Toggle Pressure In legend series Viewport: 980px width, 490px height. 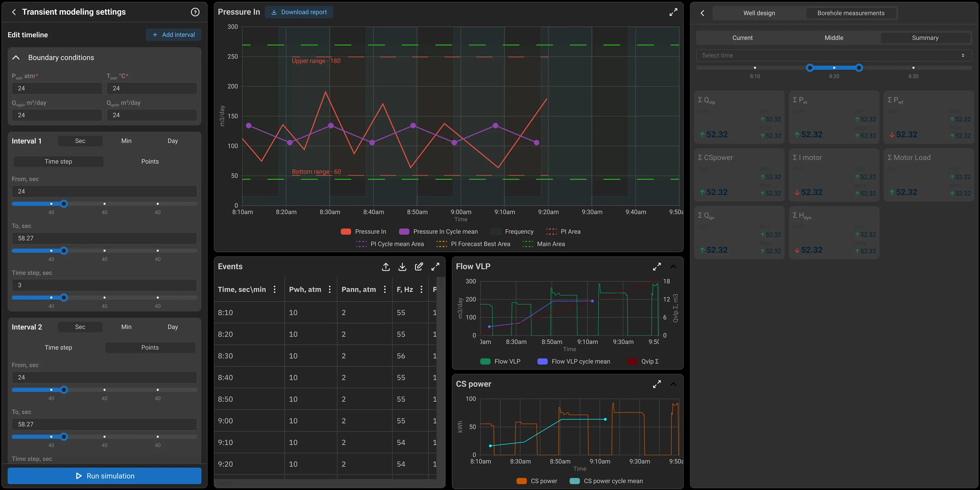click(x=363, y=231)
